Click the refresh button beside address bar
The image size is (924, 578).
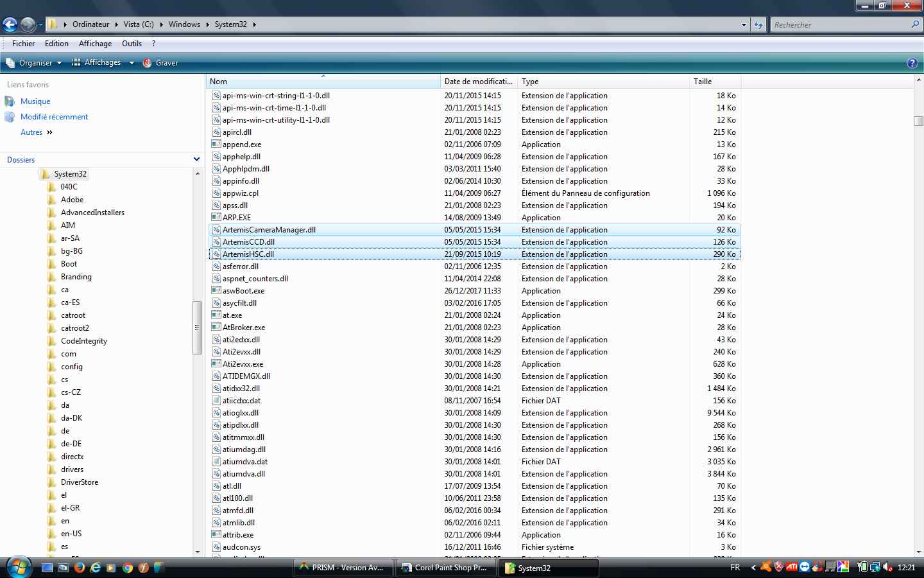click(758, 24)
